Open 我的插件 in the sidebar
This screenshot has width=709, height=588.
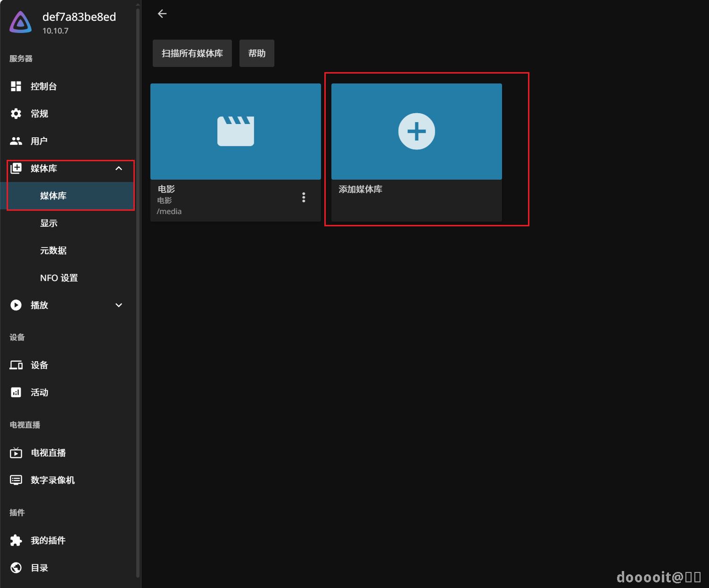pos(67,540)
